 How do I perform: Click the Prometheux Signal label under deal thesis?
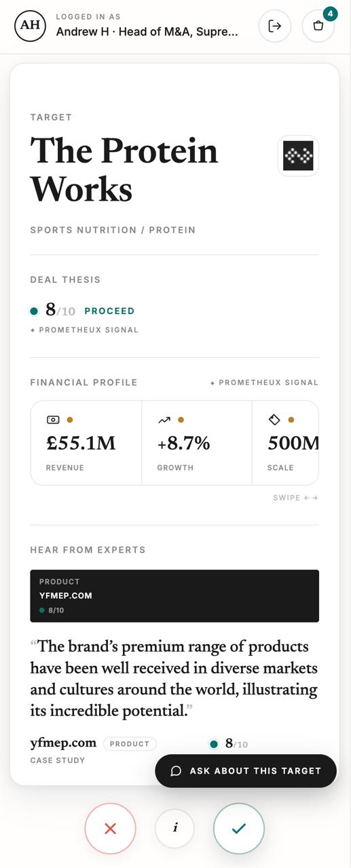pyautogui.click(x=84, y=330)
